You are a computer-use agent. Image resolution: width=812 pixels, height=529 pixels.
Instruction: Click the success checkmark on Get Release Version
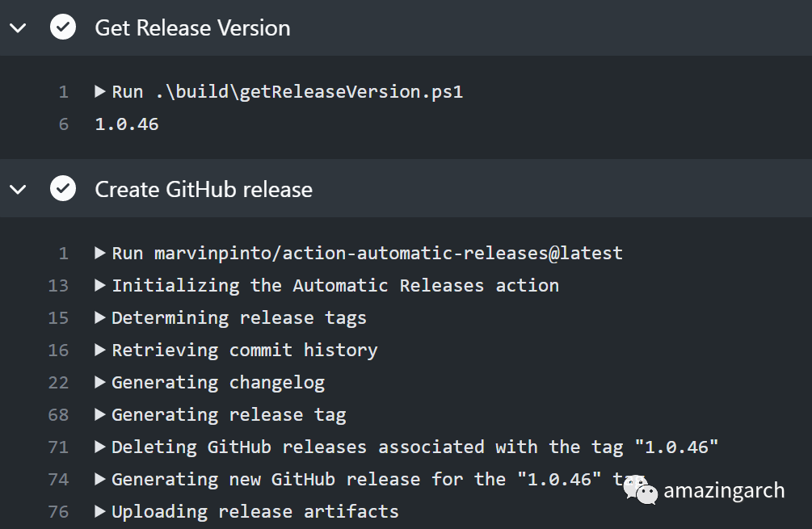[x=62, y=27]
